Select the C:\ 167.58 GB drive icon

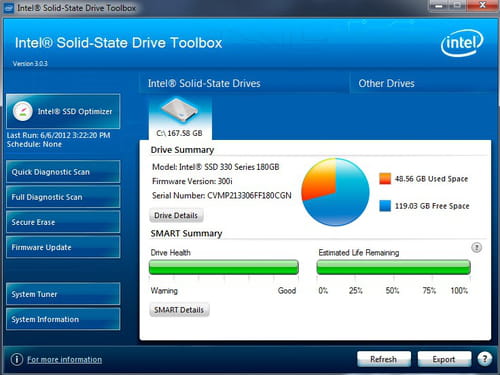(x=180, y=118)
